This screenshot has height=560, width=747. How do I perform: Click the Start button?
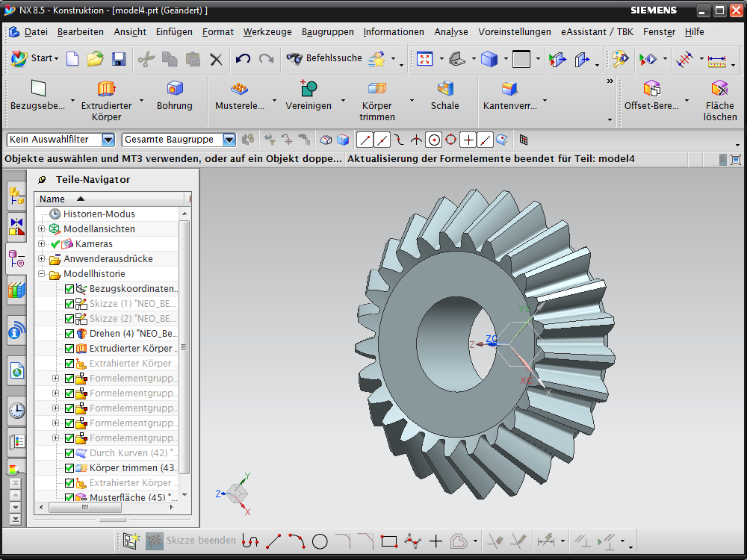(x=34, y=58)
